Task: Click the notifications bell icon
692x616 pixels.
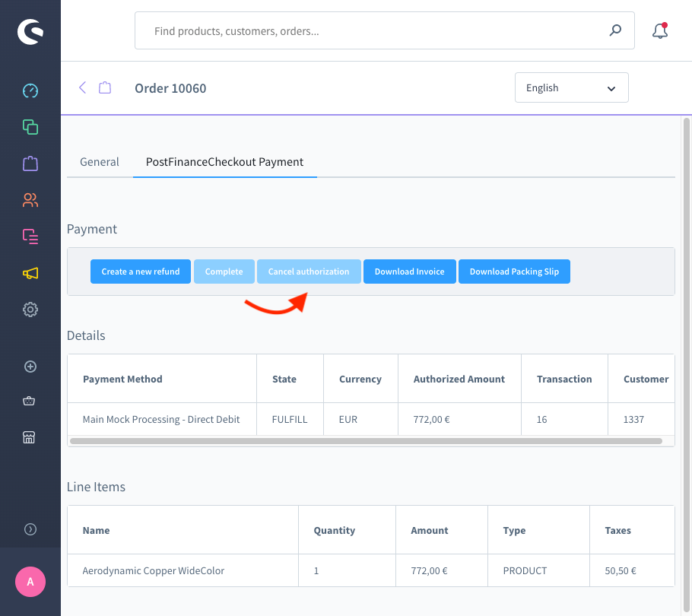Action: pyautogui.click(x=660, y=31)
